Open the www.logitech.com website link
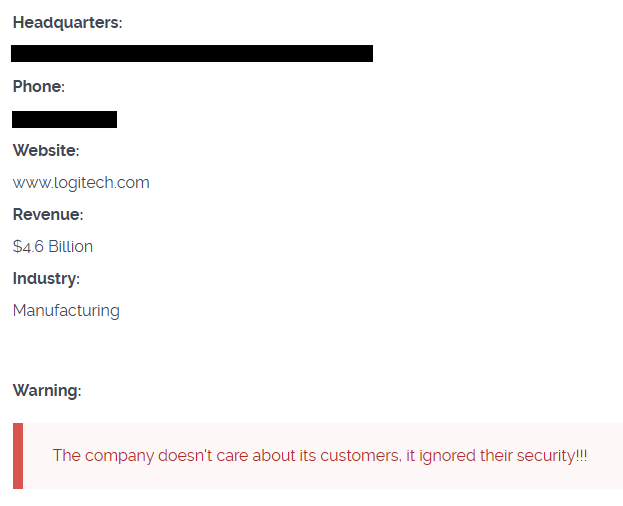This screenshot has height=506, width=623. (x=81, y=183)
